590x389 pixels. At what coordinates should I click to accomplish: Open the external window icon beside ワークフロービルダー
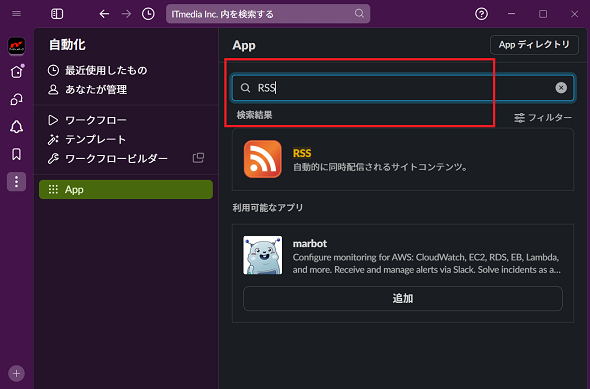(198, 158)
